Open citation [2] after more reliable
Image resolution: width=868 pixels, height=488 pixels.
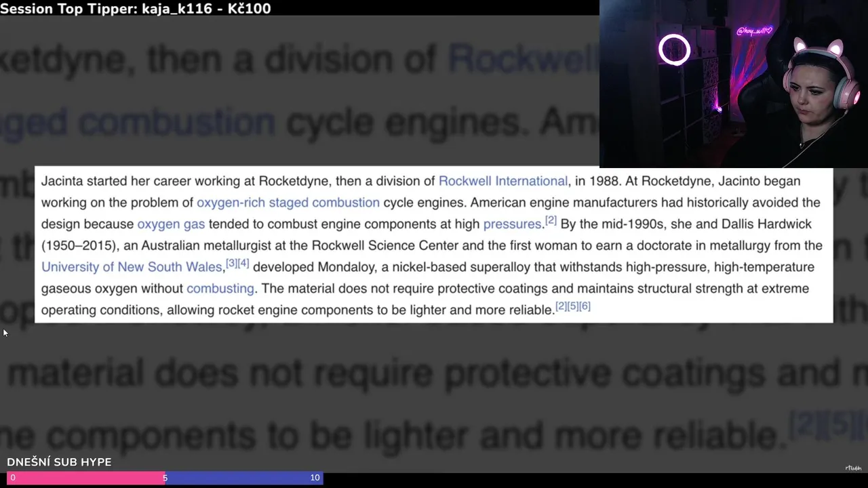(561, 306)
